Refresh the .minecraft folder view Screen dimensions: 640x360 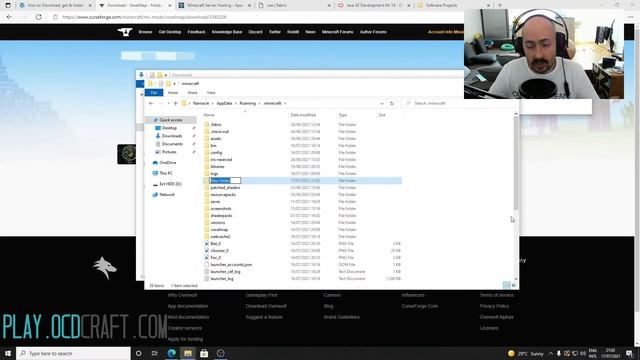pos(391,103)
